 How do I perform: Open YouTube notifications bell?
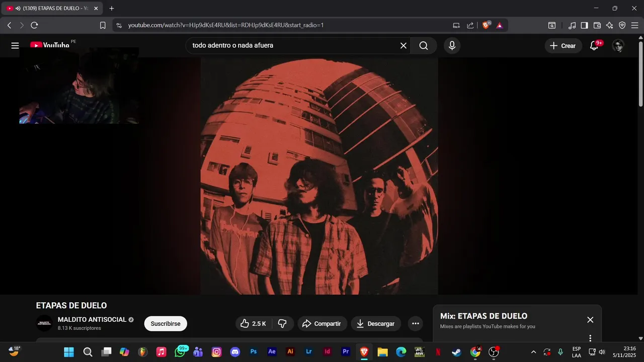pyautogui.click(x=594, y=46)
